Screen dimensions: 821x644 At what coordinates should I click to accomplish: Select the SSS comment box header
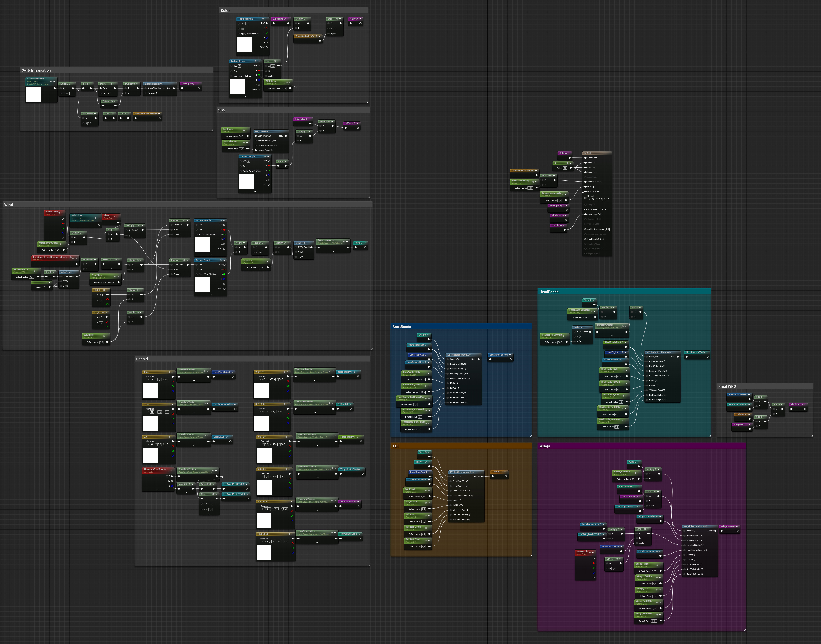pyautogui.click(x=293, y=110)
